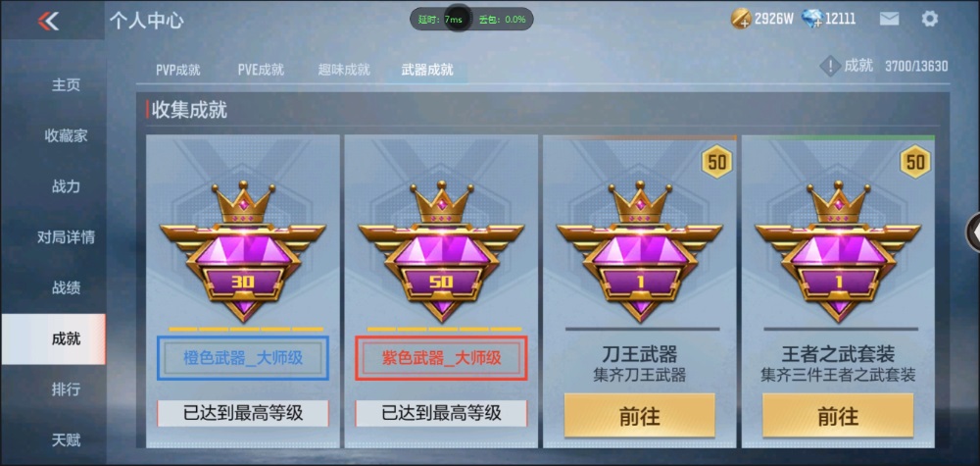The height and width of the screenshot is (466, 980).
Task: Switch to the PVE成就 tab
Action: click(261, 70)
